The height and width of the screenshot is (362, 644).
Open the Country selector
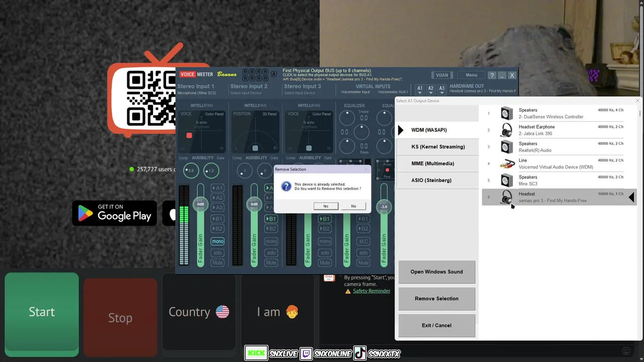[199, 312]
